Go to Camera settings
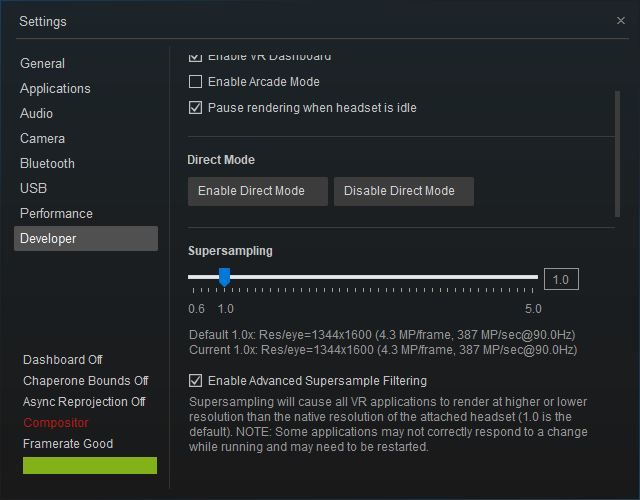This screenshot has width=640, height=500. 42,138
